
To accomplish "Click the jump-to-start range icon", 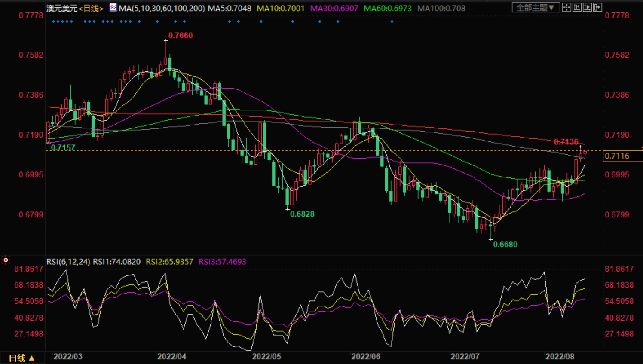I will point(577,7).
